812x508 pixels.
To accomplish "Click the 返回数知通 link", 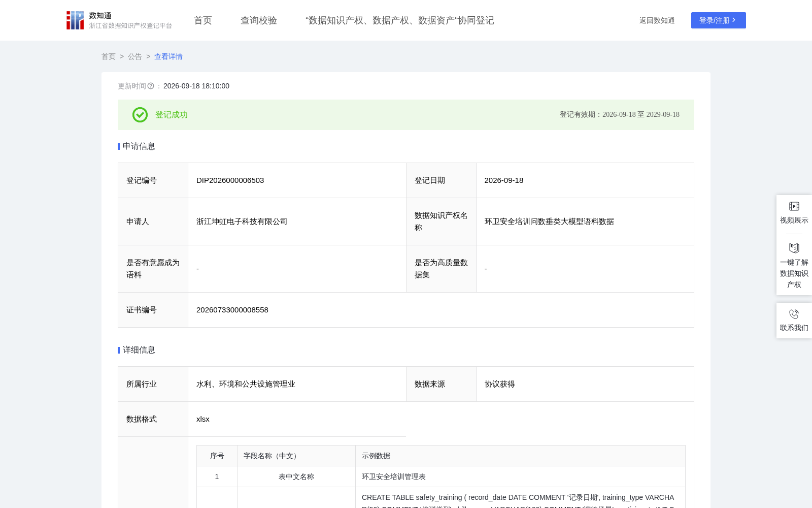I will point(657,20).
